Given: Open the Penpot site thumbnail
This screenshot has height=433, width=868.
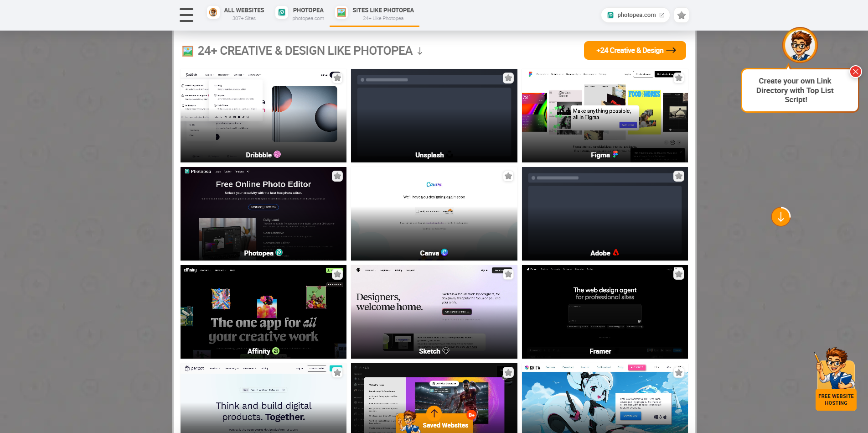Looking at the screenshot, I should (263, 398).
